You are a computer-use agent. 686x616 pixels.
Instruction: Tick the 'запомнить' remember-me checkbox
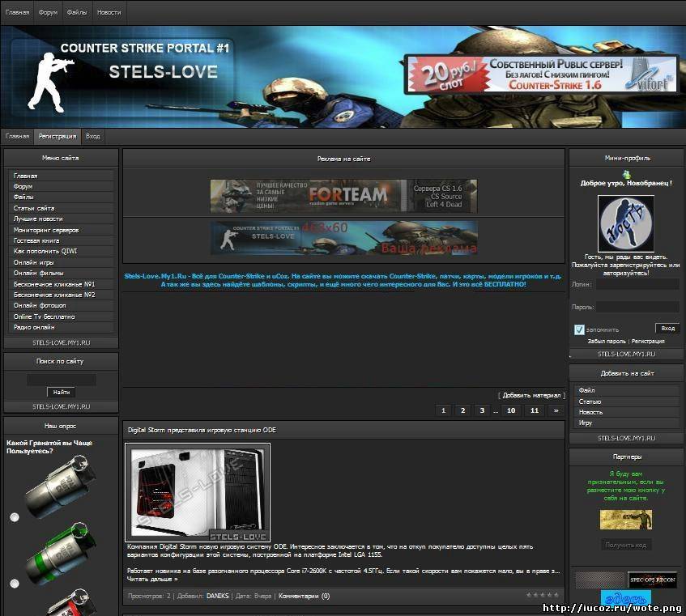pyautogui.click(x=579, y=329)
